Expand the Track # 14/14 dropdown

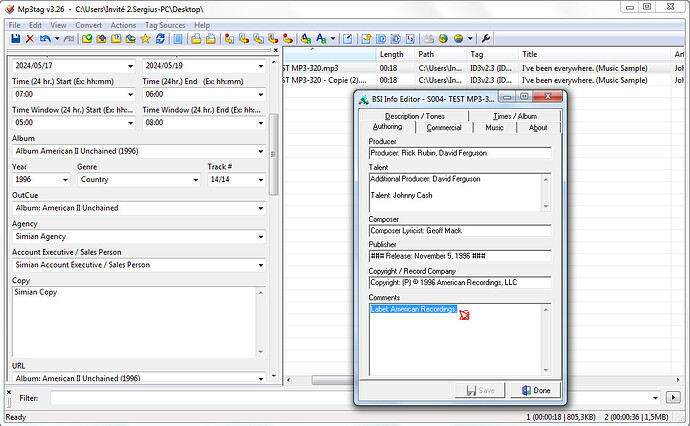pyautogui.click(x=261, y=180)
